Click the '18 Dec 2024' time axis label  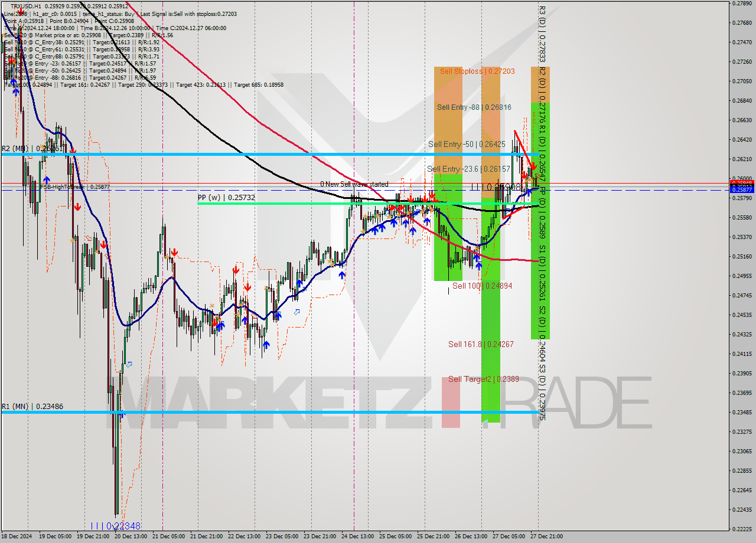[16, 537]
